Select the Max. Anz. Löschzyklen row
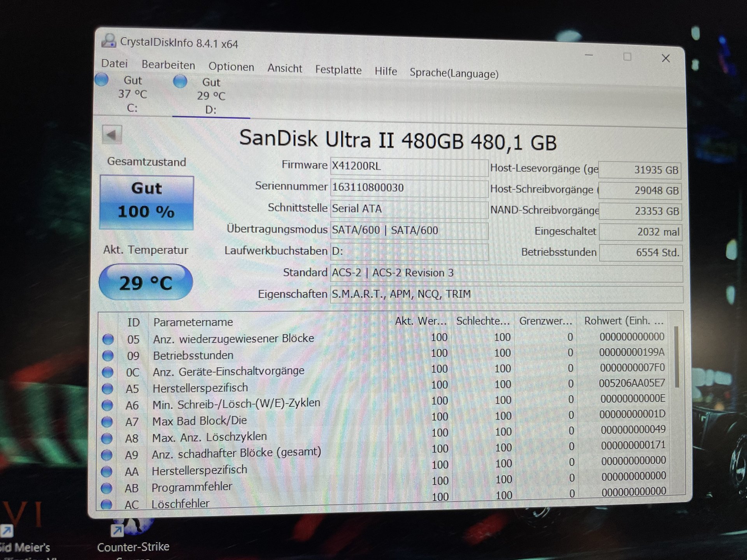Image resolution: width=747 pixels, height=560 pixels. tap(383, 435)
